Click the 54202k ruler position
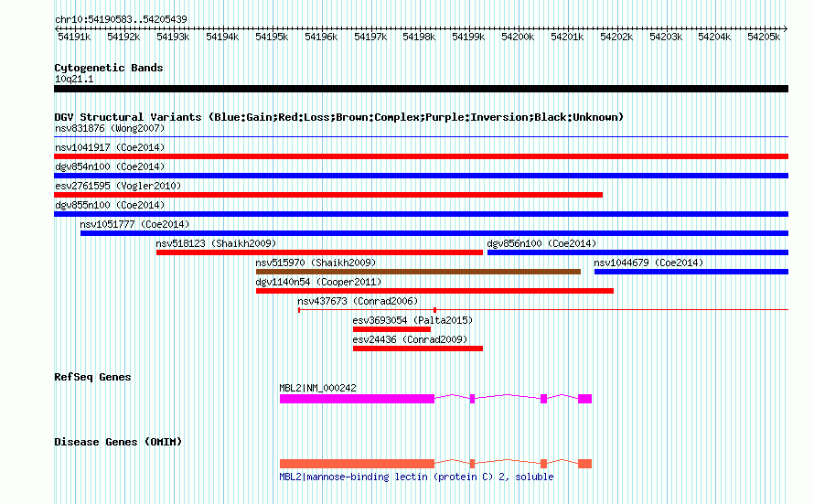The width and height of the screenshot is (814, 504). [616, 37]
